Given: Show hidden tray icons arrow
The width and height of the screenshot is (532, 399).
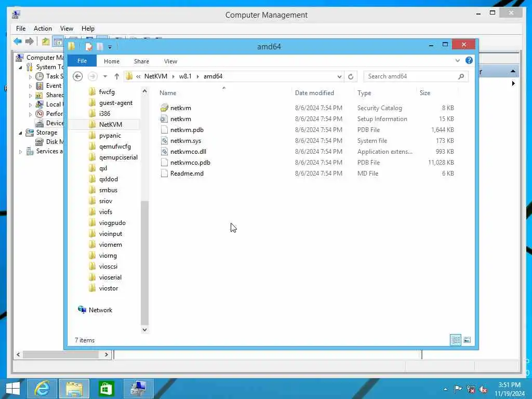Looking at the screenshot, I should tap(445, 389).
